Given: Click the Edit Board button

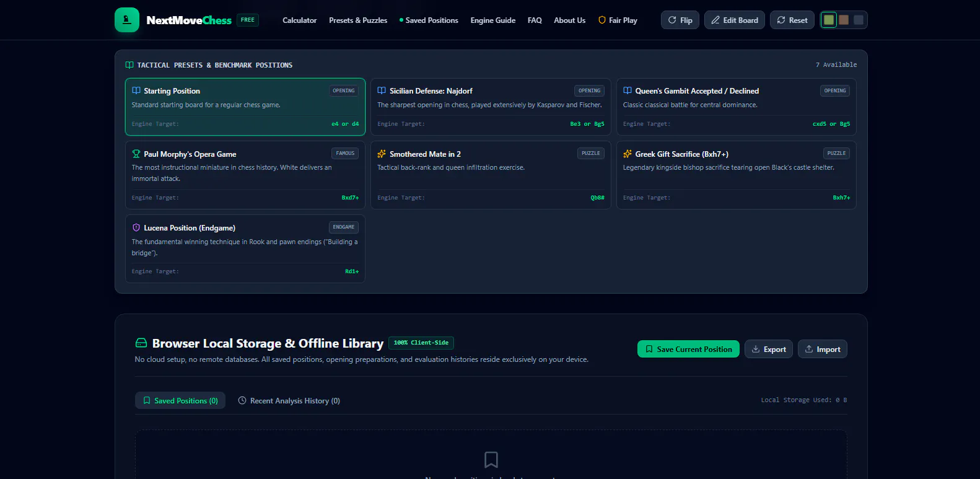Looking at the screenshot, I should pyautogui.click(x=735, y=20).
